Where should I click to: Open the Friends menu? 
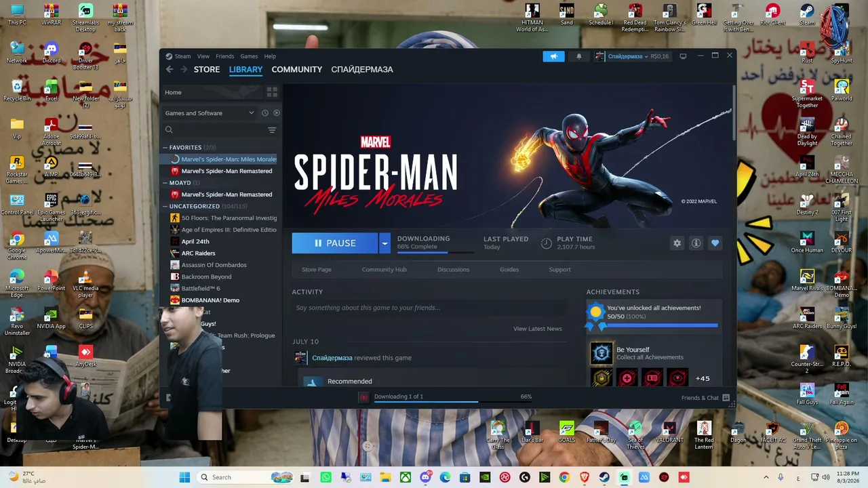(225, 56)
